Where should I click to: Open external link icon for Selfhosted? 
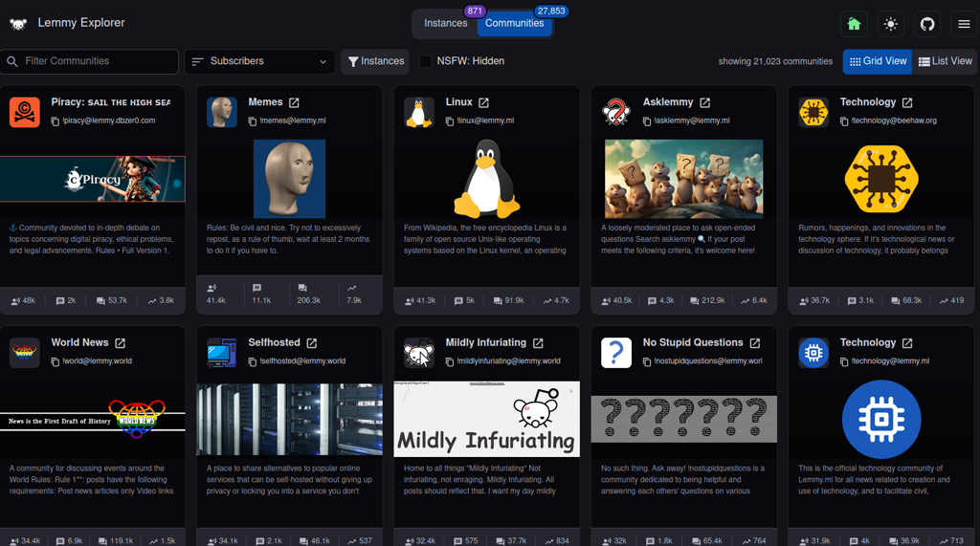(311, 342)
